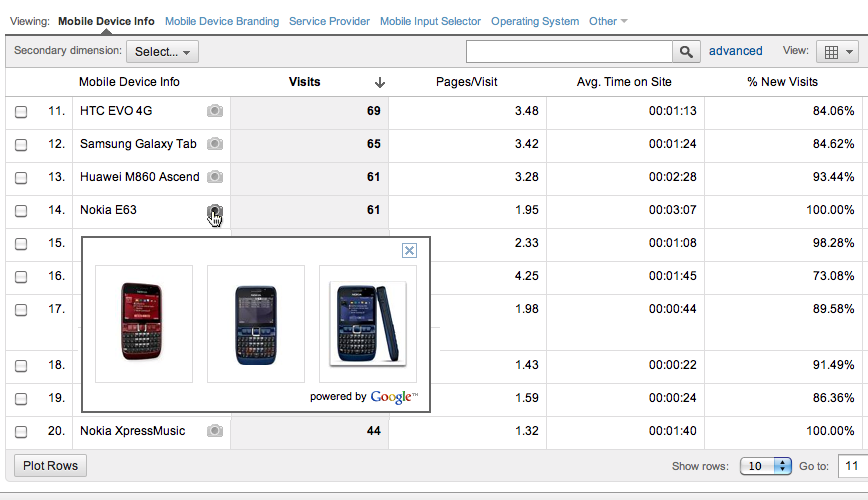Click the Plot Rows button

point(50,465)
